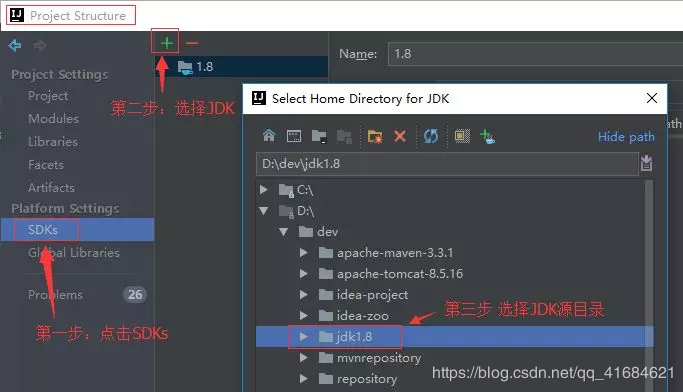683x392 pixels.
Task: Open Facets settings page
Action: [46, 165]
